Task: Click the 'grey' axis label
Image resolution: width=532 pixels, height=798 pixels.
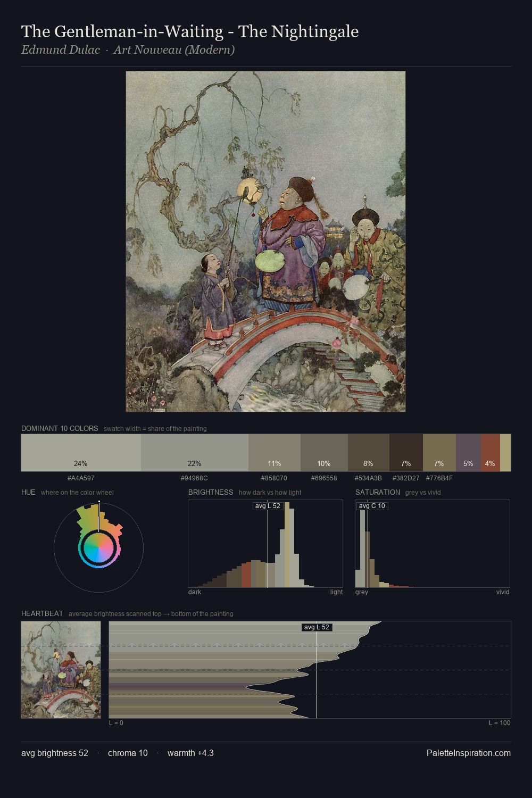Action: click(362, 592)
